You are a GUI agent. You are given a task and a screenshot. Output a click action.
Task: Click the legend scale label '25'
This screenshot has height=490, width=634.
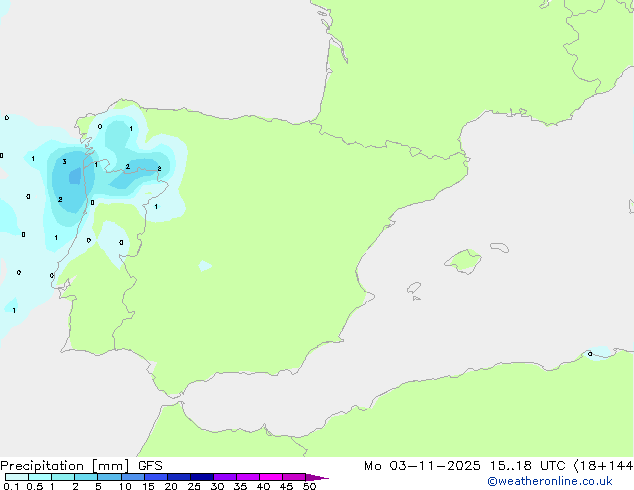pyautogui.click(x=194, y=486)
